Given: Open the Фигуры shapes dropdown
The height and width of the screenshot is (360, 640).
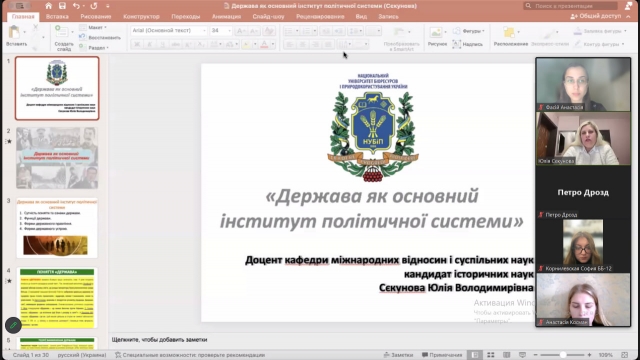Looking at the screenshot, I should click(469, 31).
